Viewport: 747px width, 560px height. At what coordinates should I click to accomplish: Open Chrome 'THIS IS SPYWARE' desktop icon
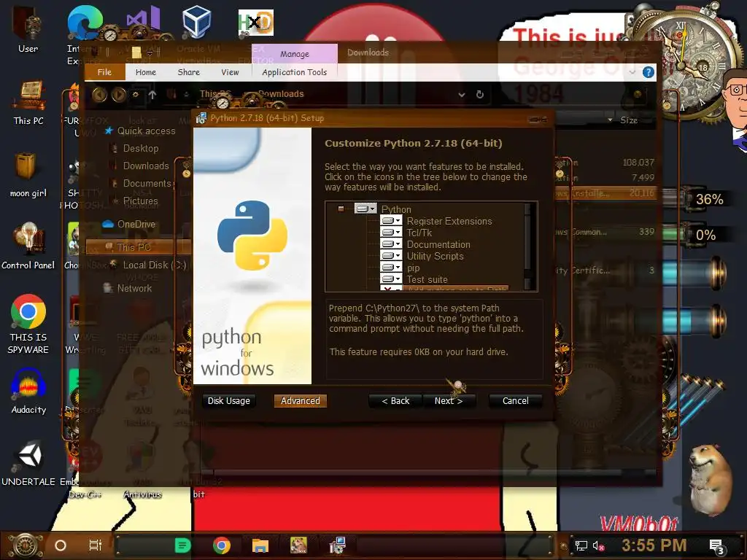point(28,324)
